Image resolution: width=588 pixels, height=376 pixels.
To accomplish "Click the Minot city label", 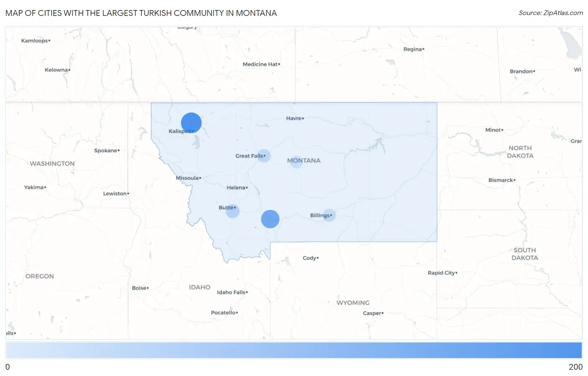I will pos(494,130).
